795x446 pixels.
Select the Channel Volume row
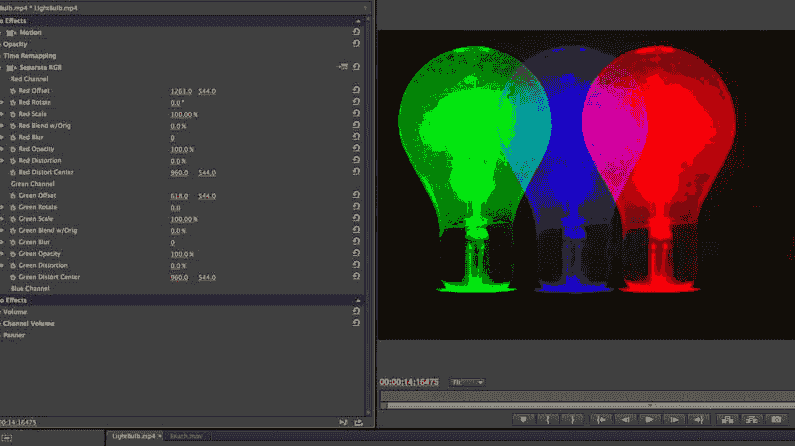point(28,323)
